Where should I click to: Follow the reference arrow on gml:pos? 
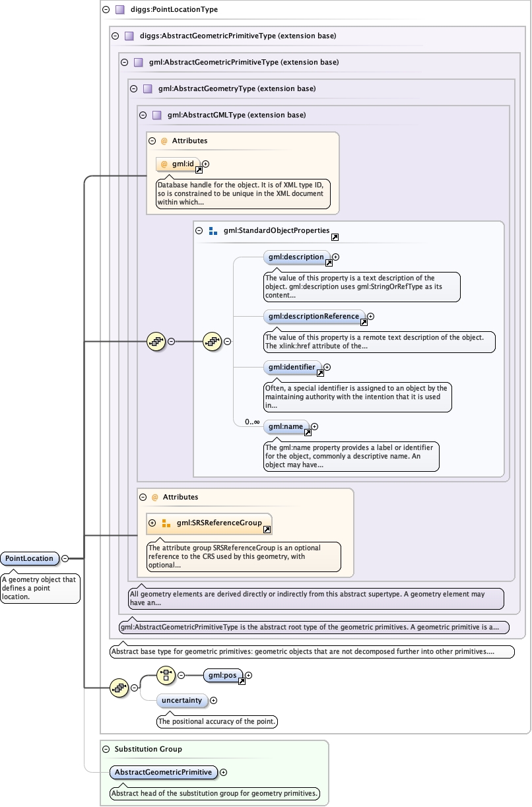pos(242,682)
